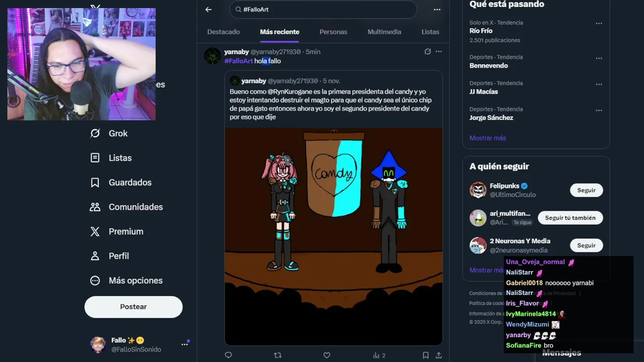Screen dimensions: 644x362
Task: Click the Postear button
Action: pos(133,307)
